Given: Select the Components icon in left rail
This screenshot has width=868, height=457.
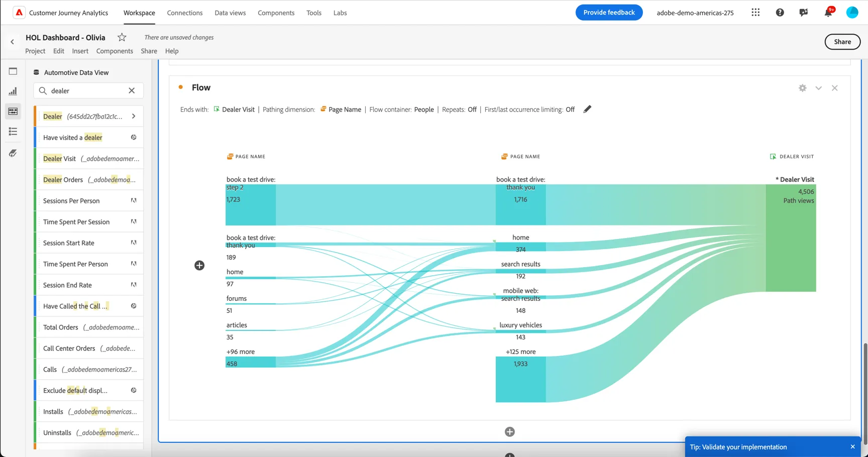Looking at the screenshot, I should coord(13,111).
